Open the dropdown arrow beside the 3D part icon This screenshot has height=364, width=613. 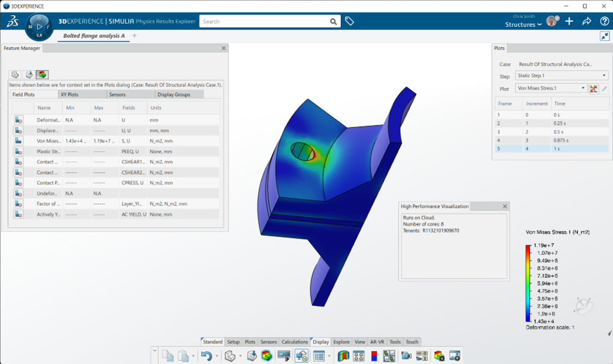pos(240,356)
